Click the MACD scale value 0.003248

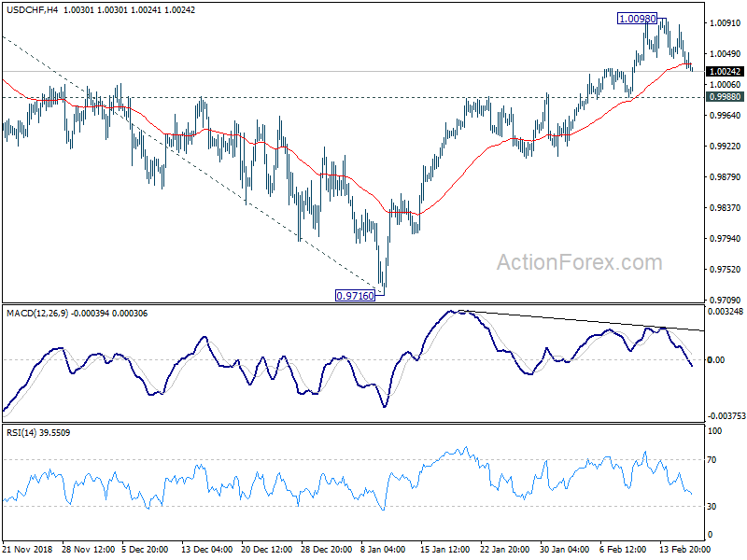[726, 312]
